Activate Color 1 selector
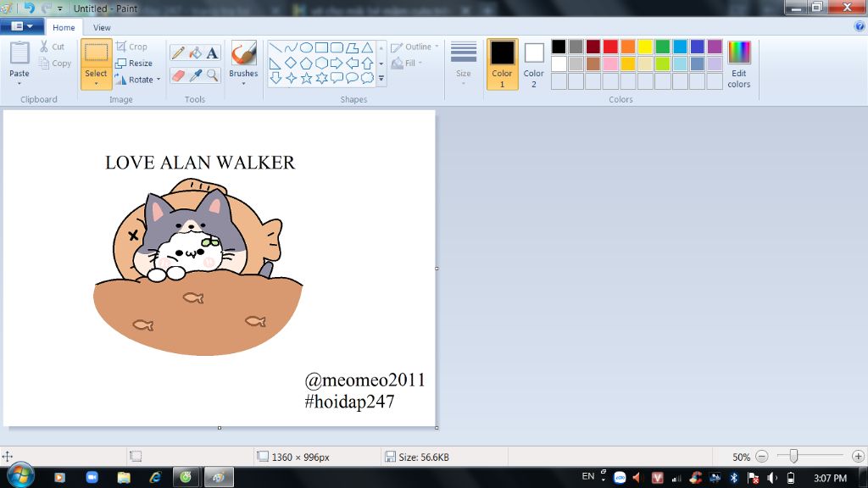This screenshot has height=488, width=868. [502, 64]
